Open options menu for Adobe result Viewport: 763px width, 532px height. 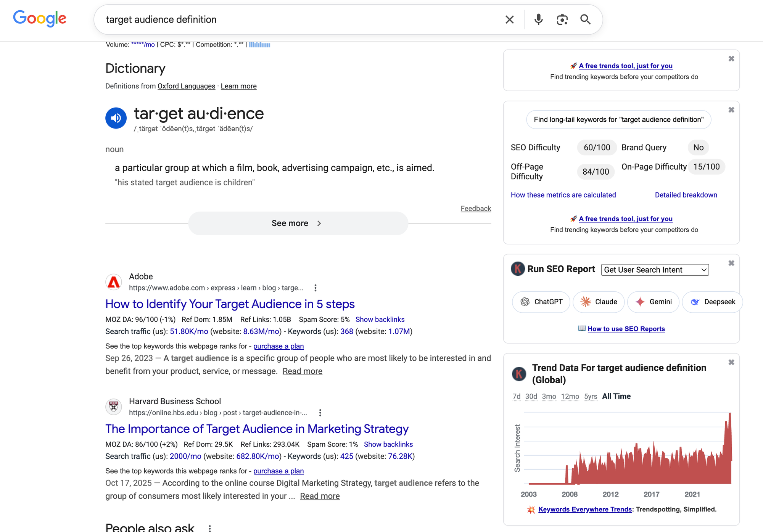coord(315,288)
